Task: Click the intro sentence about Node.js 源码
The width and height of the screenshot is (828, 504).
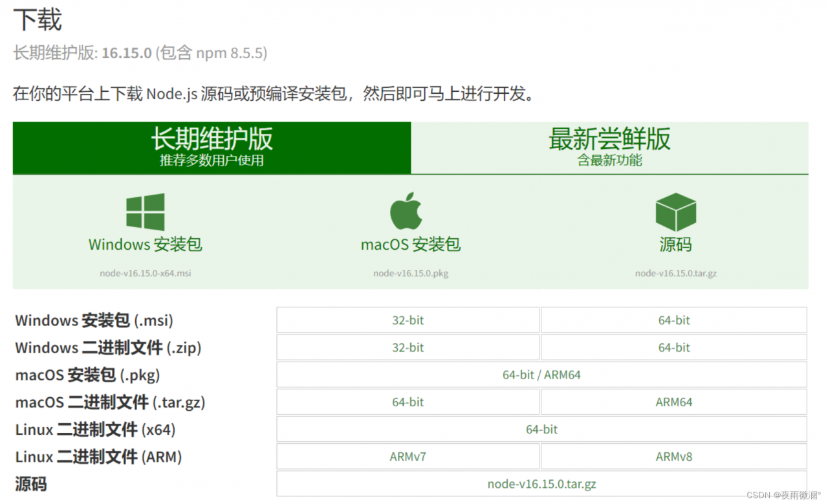Action: (x=275, y=94)
